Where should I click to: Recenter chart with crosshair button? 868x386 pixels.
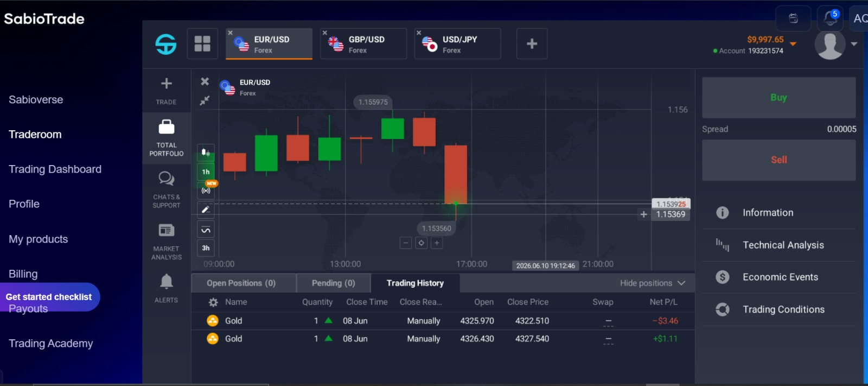click(x=422, y=243)
